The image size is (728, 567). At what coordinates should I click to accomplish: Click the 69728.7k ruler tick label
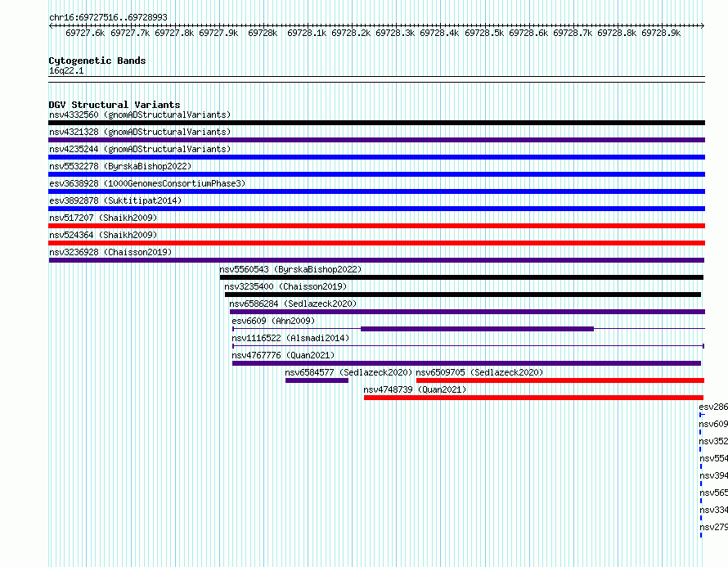tap(573, 33)
